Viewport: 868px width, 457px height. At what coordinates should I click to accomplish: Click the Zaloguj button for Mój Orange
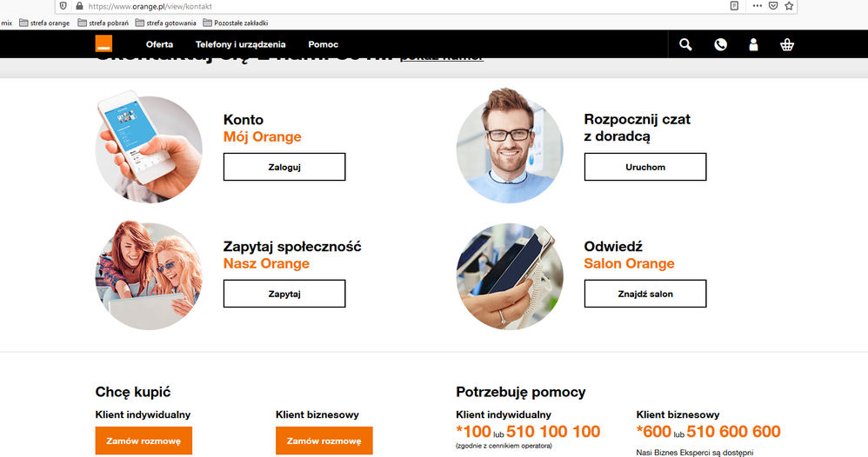click(284, 167)
